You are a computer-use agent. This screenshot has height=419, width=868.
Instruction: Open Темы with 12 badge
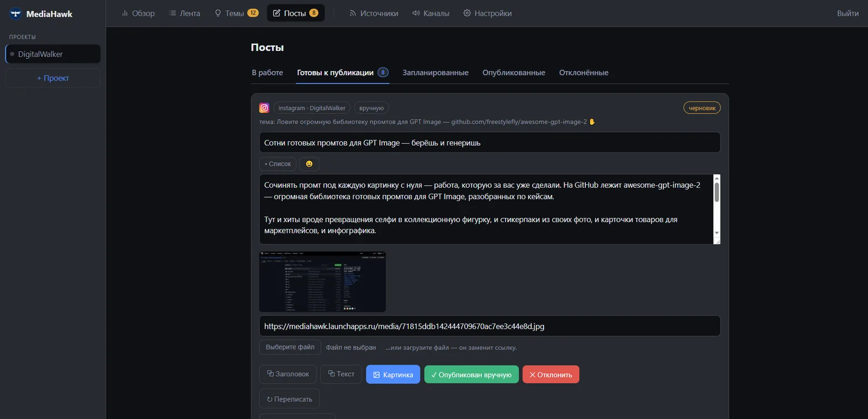click(x=237, y=14)
